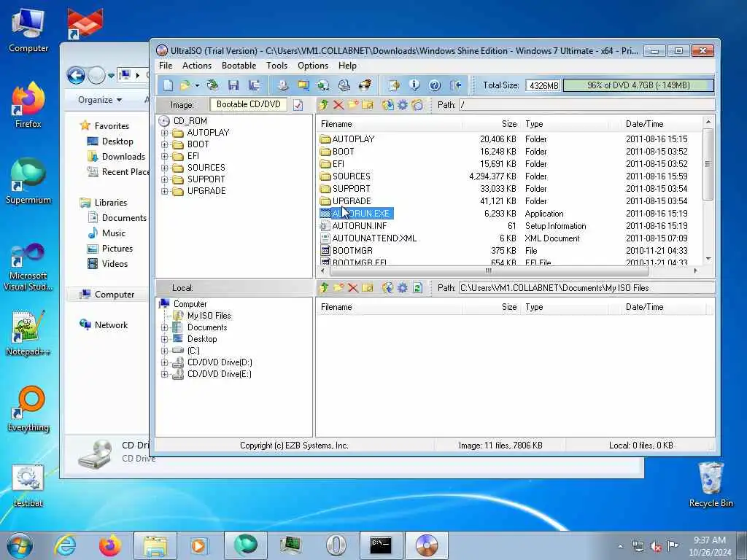Select My ISO Files in Local tree
747x560 pixels.
tap(209, 316)
